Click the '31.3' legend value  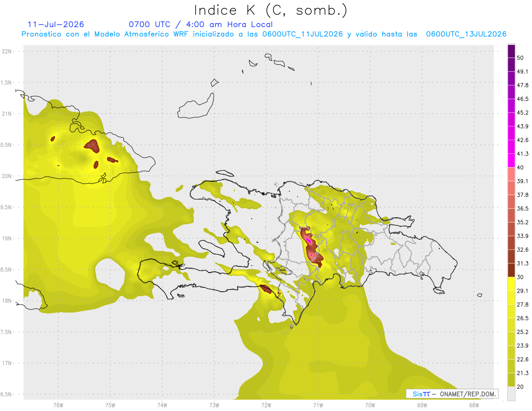[523, 263]
